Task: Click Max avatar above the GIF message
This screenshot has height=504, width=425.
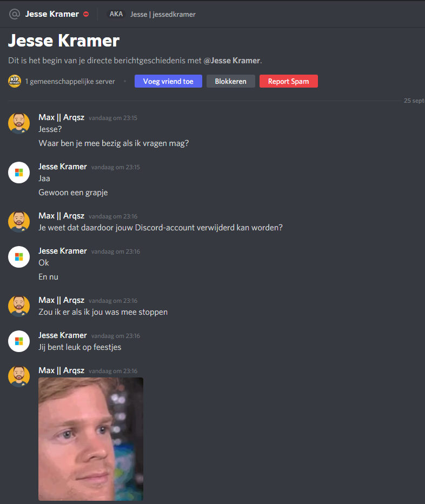Action: pos(19,376)
